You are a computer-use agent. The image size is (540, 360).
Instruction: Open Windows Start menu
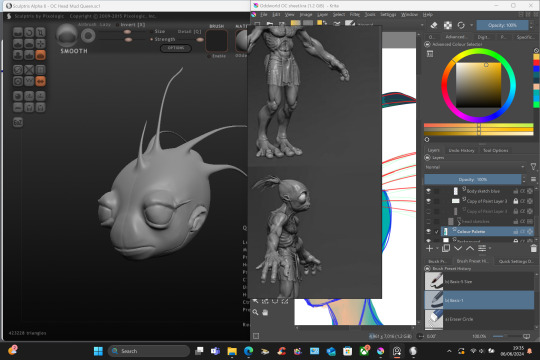[98, 351]
